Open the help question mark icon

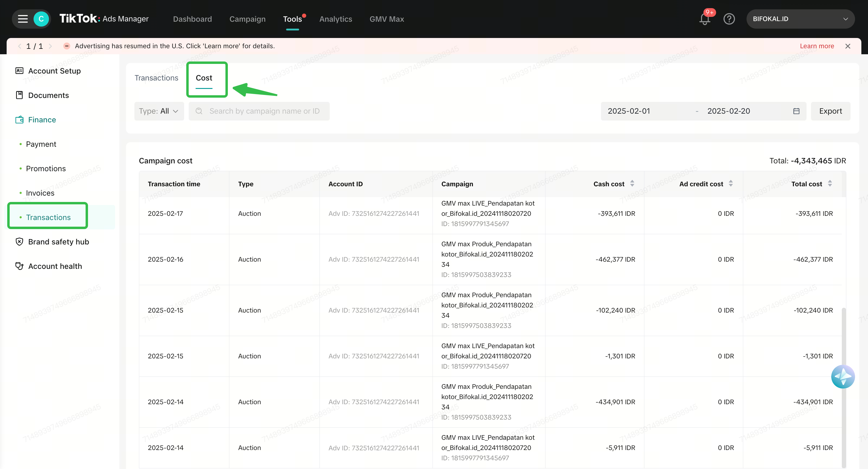point(729,19)
